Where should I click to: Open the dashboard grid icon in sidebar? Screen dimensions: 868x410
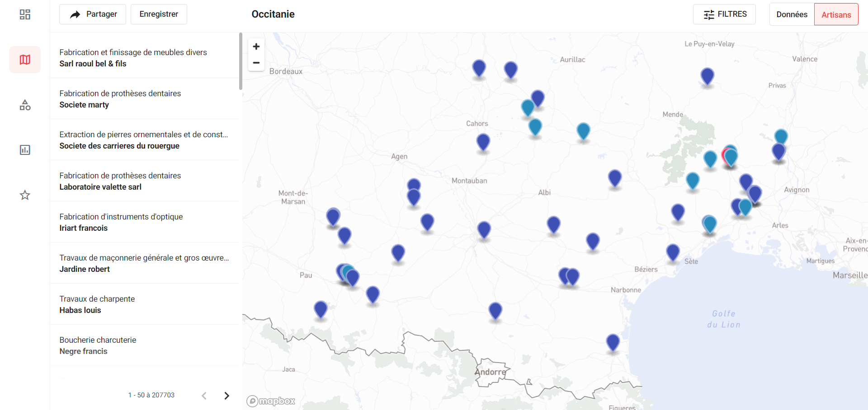coord(25,14)
